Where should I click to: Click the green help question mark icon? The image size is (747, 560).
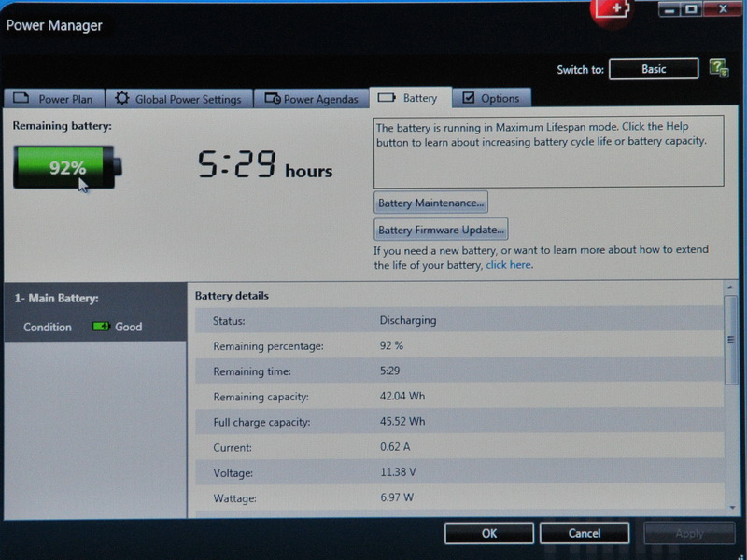click(717, 68)
